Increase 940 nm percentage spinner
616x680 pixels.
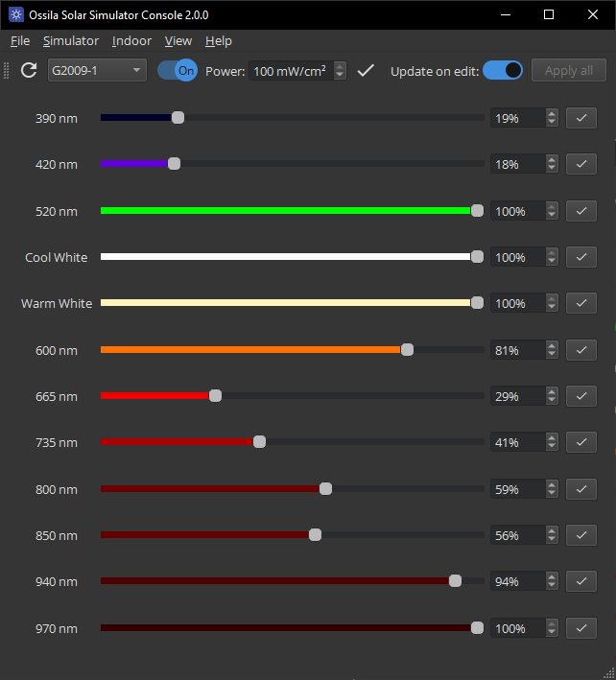click(552, 577)
